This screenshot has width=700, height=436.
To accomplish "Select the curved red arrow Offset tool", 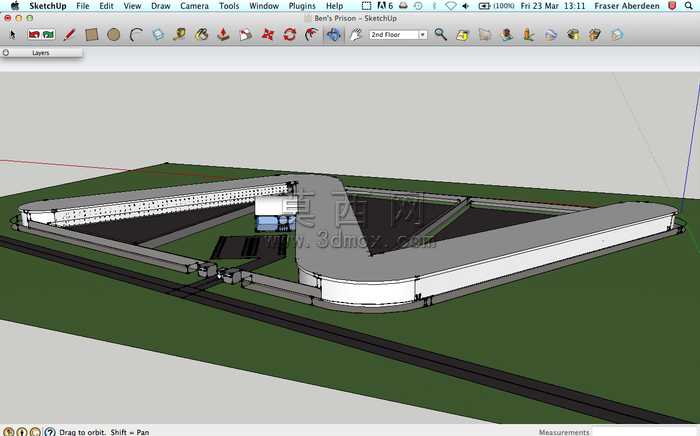I will coord(311,34).
